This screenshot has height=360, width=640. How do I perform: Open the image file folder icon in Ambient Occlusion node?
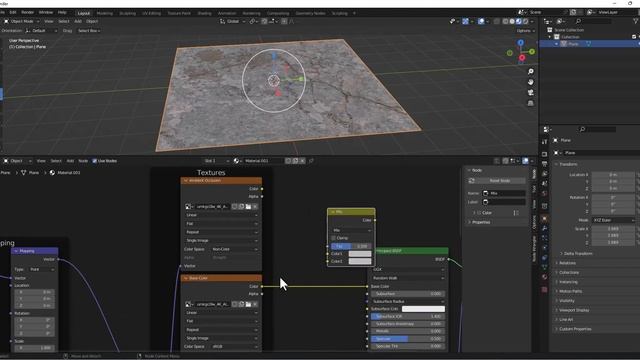[248, 207]
